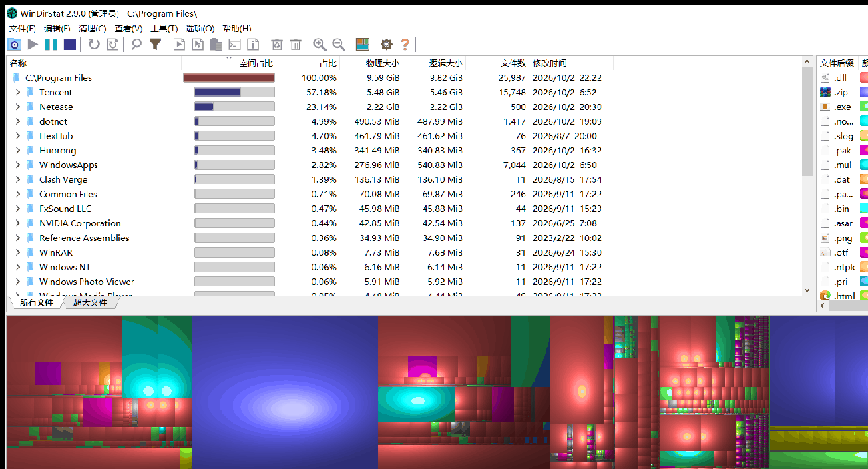Expand the dotnet folder
This screenshot has height=469, width=868.
18,121
